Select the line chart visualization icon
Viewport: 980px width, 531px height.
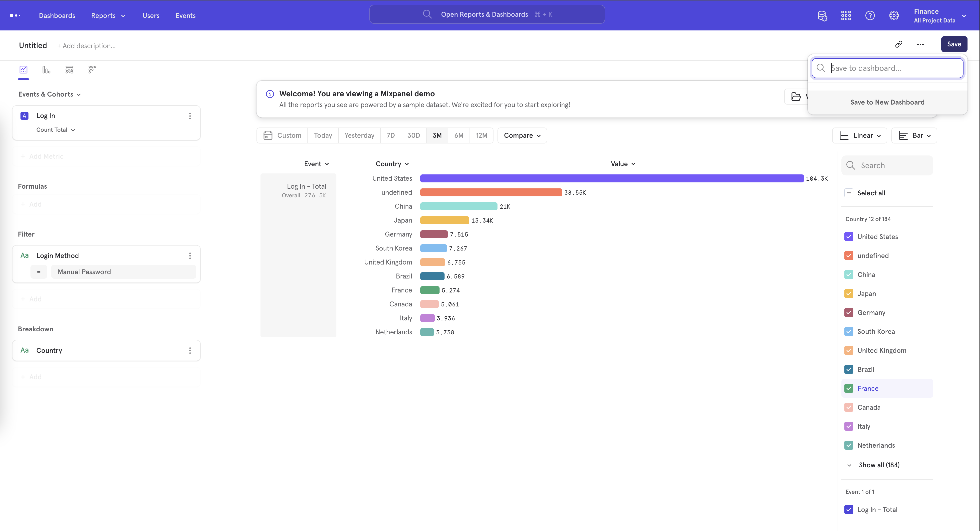[x=23, y=70]
